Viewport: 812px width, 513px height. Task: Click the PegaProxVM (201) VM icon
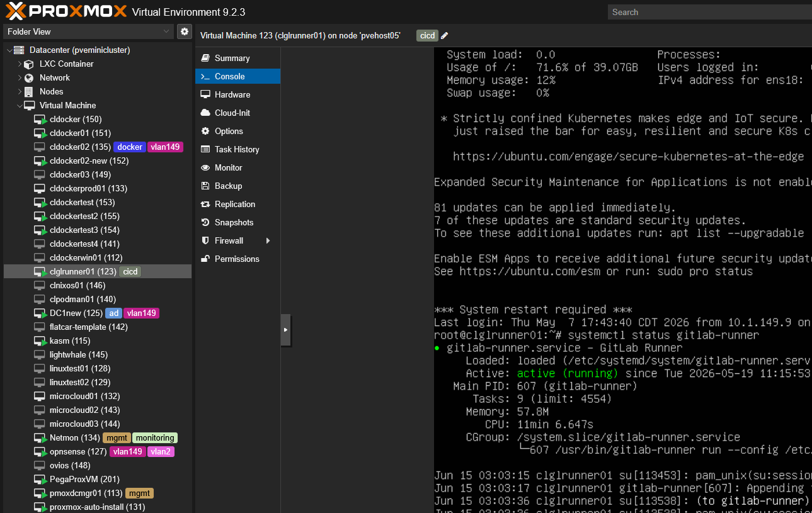point(40,479)
